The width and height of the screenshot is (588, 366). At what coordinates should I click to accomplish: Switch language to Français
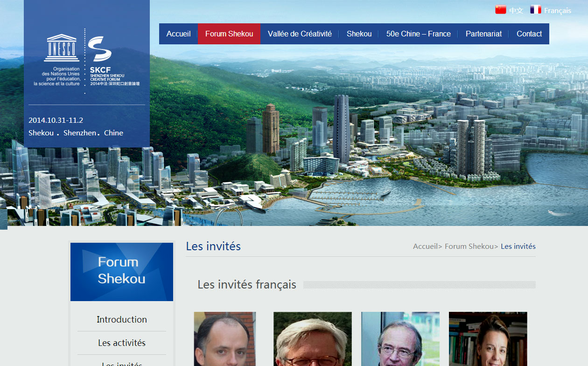click(558, 10)
